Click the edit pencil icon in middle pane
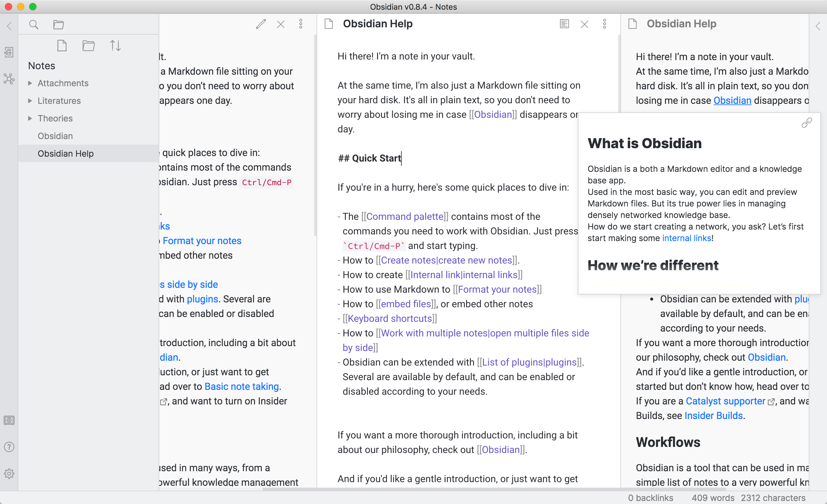This screenshot has width=827, height=504. pyautogui.click(x=260, y=24)
